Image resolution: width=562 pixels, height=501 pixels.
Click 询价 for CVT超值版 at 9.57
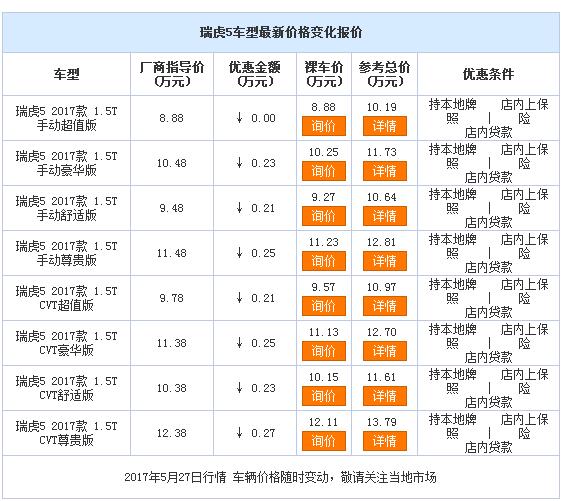coord(324,306)
